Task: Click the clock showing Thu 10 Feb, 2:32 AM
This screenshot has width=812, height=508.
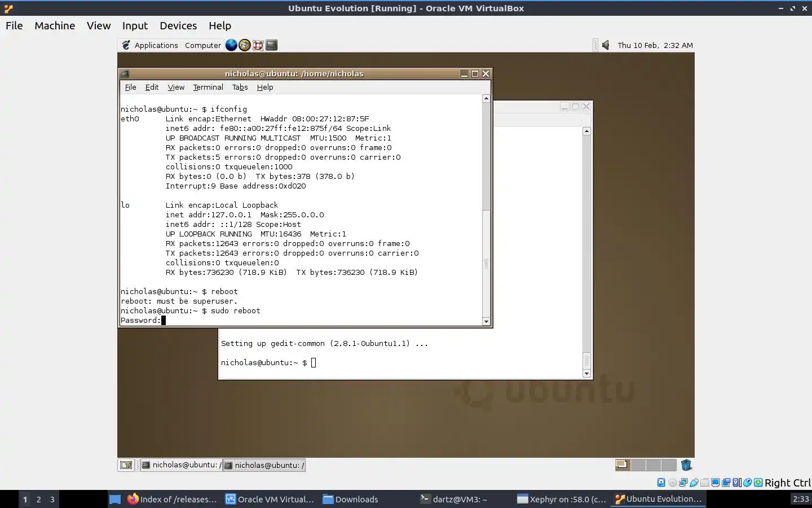Action: [x=655, y=45]
